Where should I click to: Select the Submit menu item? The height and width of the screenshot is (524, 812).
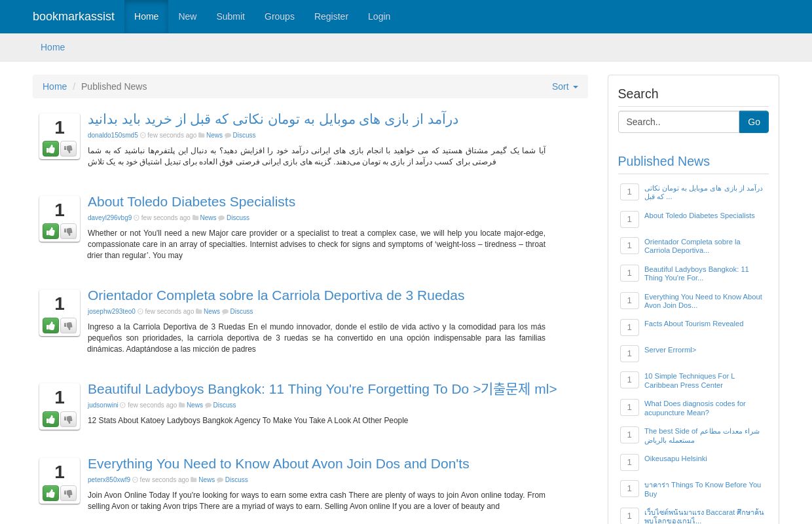[231, 16]
